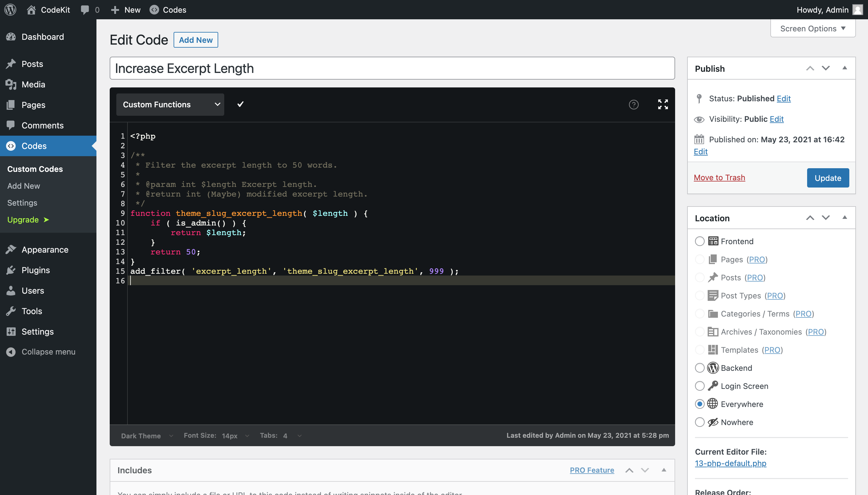Click the Codes menu item in nav
This screenshot has height=495, width=868.
tap(34, 146)
